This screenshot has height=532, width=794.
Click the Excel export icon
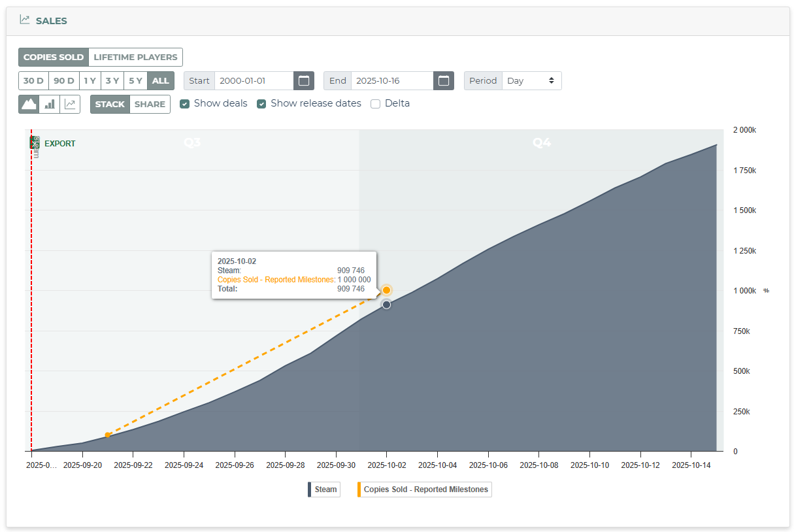[x=36, y=144]
